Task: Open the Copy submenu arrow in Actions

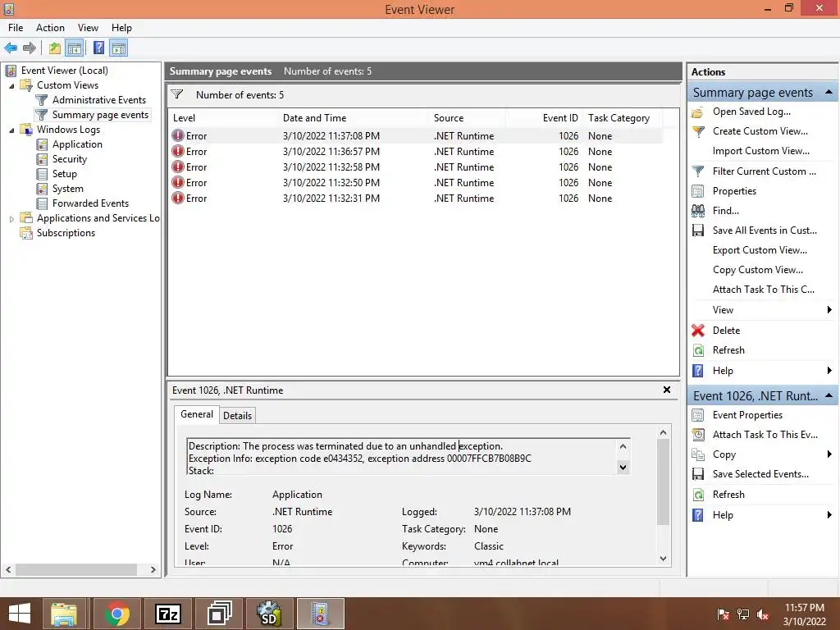Action: (829, 454)
